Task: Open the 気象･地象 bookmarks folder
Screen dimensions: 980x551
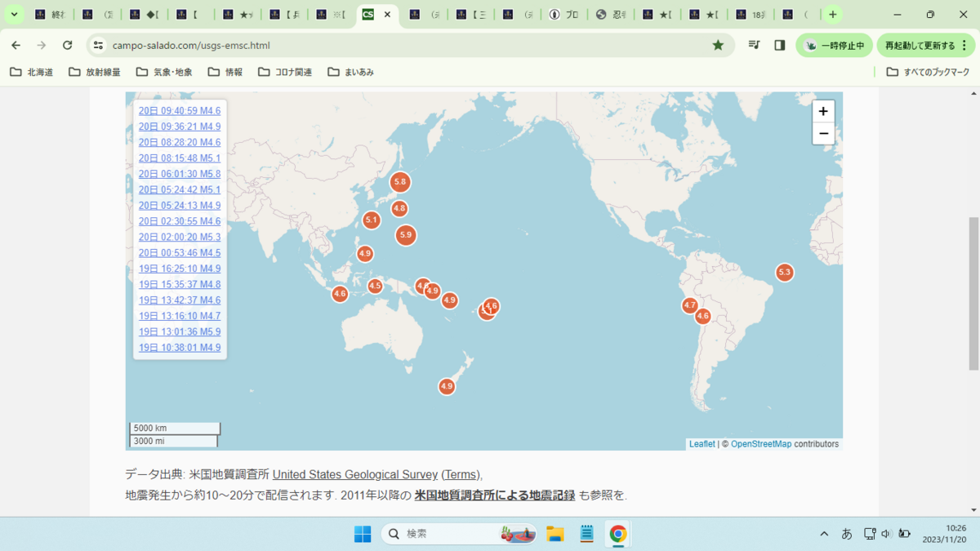Action: [164, 72]
